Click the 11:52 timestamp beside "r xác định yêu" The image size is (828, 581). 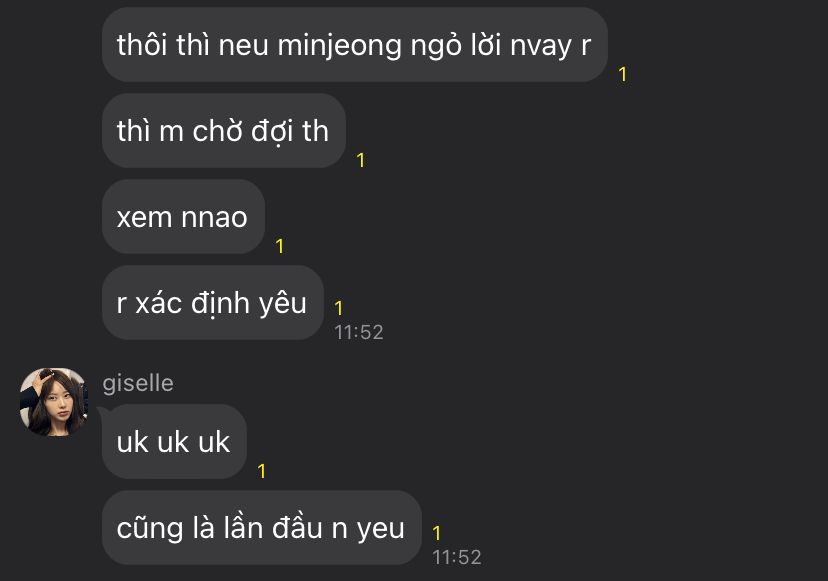[x=359, y=332]
